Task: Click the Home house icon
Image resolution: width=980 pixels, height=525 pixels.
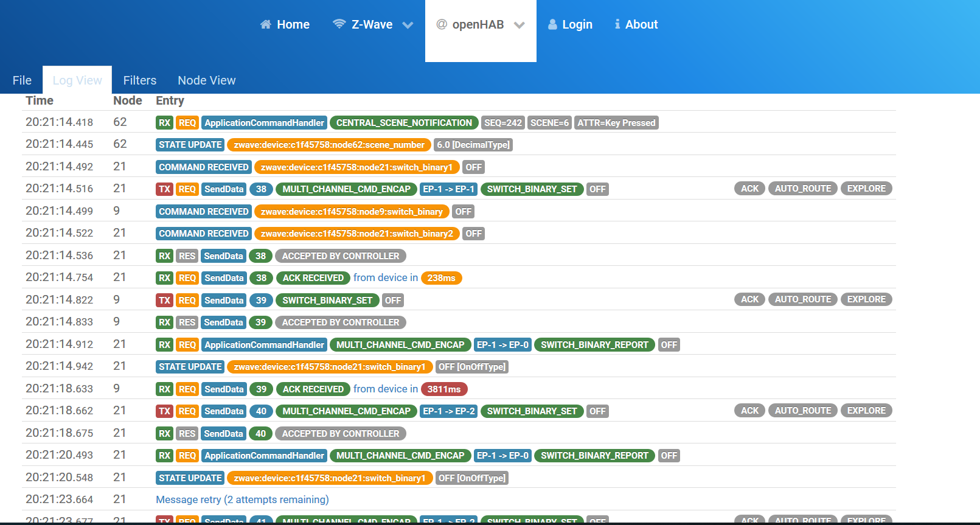Action: click(265, 24)
